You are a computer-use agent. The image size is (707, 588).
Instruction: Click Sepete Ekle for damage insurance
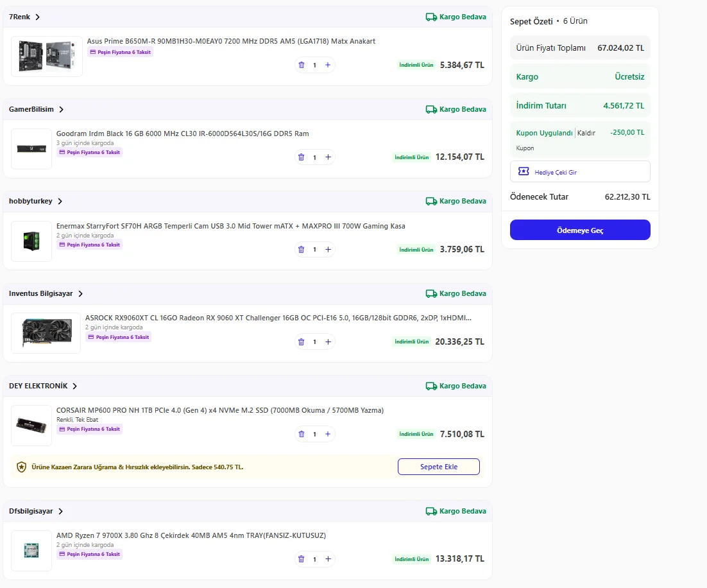coord(439,467)
